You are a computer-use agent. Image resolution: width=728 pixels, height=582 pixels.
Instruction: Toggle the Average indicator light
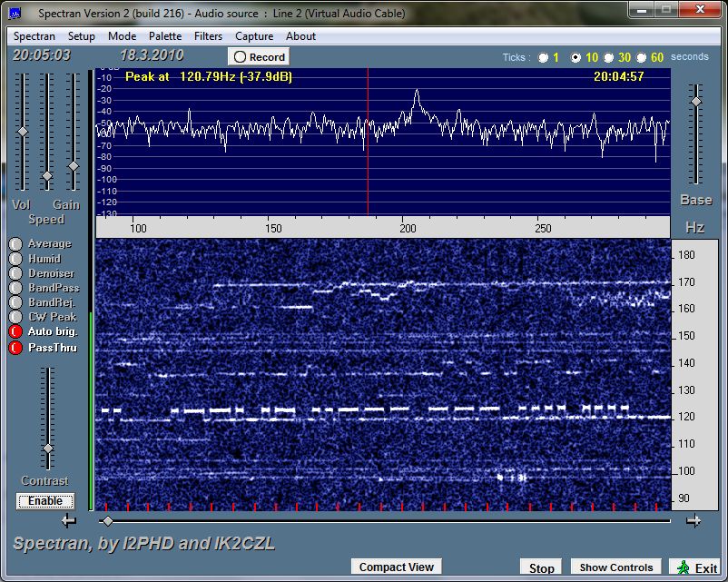click(15, 244)
